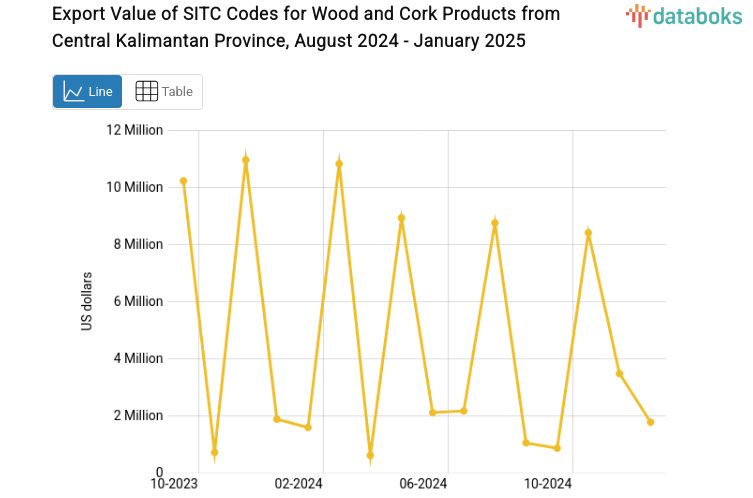The image size is (753, 498).
Task: Select the data point above 06-2024 label
Action: [433, 412]
